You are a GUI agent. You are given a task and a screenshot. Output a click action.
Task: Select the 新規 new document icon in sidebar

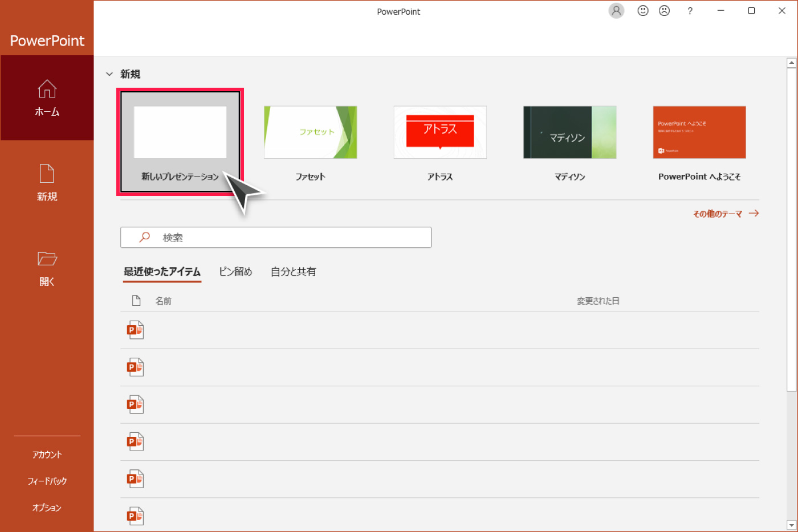point(47,174)
